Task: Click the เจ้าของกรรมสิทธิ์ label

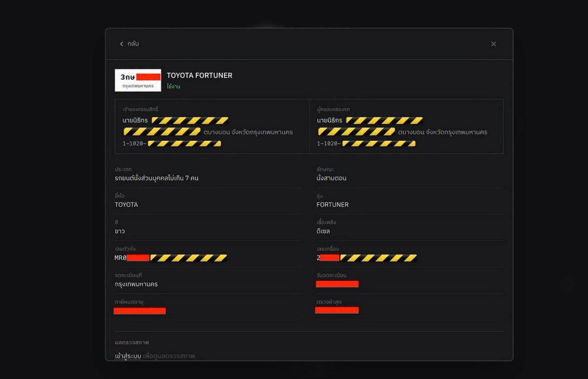Action: pos(141,109)
